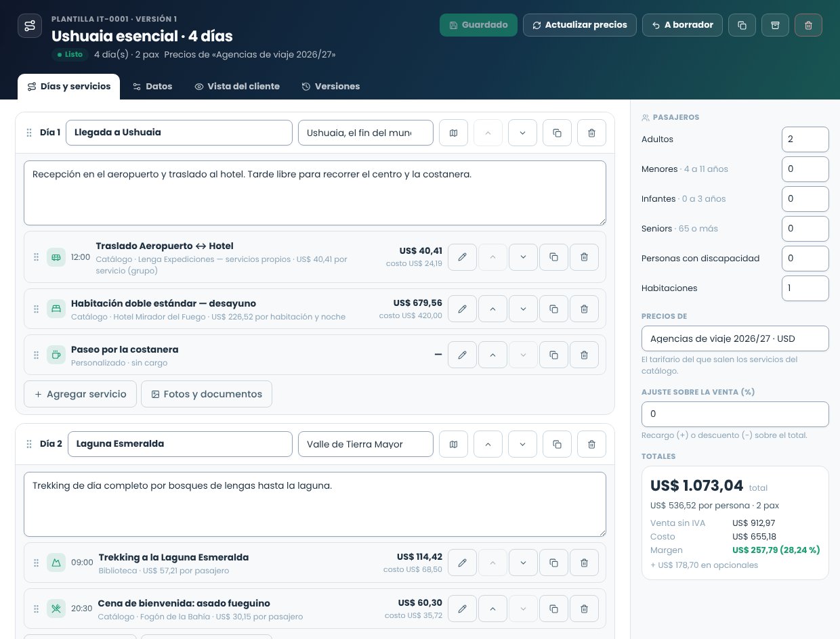Click the margin value US$ 257,79 (28,24 %)
Viewport: 840px width, 639px height.
pyautogui.click(x=776, y=550)
